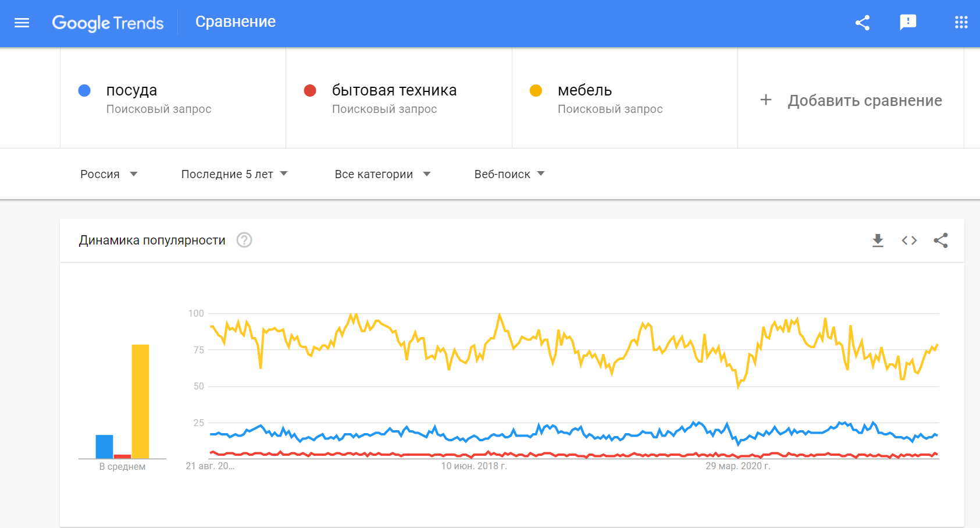The image size is (980, 528).
Task: Click the yellow average bar
Action: pos(140,402)
